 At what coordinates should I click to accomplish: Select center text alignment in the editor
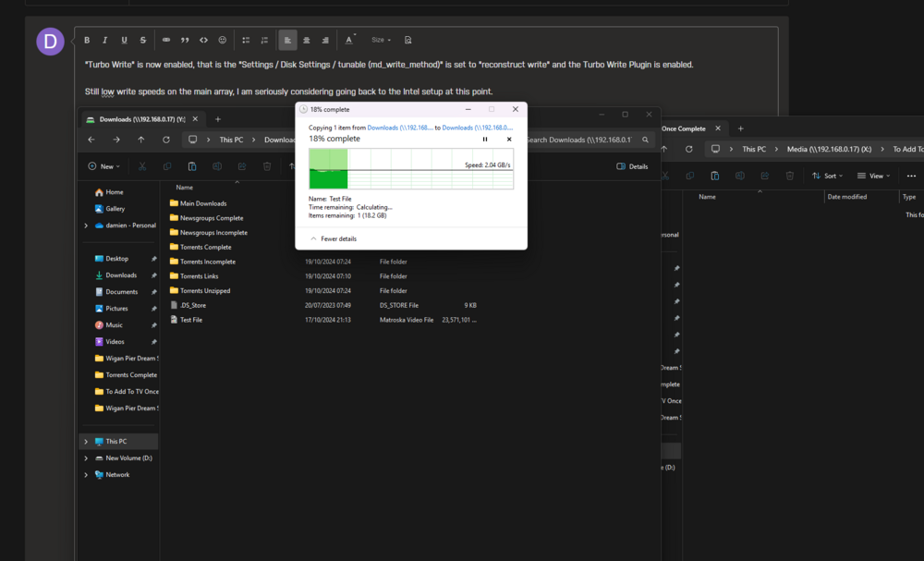click(307, 40)
